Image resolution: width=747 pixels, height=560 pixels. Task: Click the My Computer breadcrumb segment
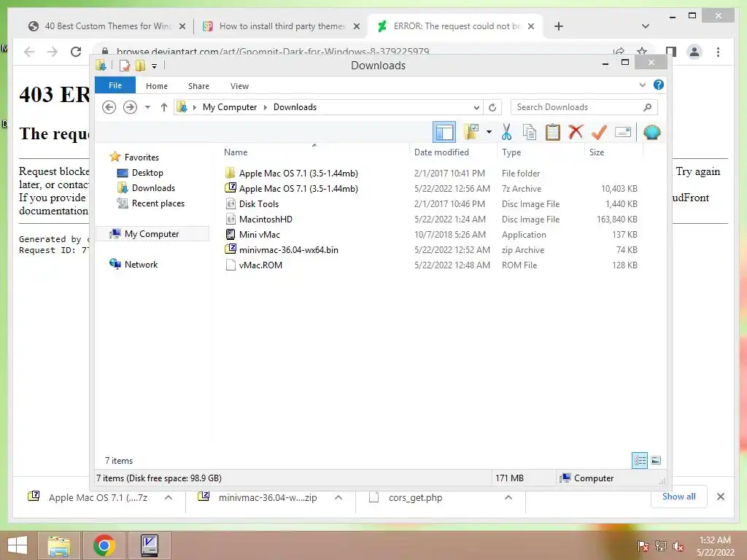pos(230,107)
